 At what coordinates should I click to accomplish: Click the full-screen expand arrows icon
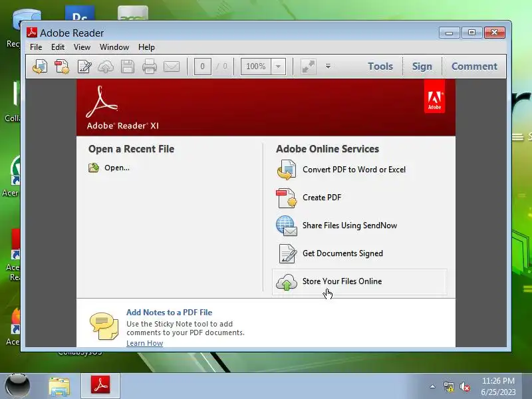pos(309,66)
